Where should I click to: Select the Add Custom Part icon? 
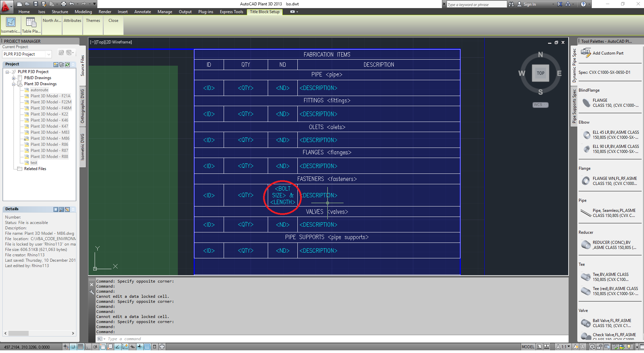click(586, 53)
